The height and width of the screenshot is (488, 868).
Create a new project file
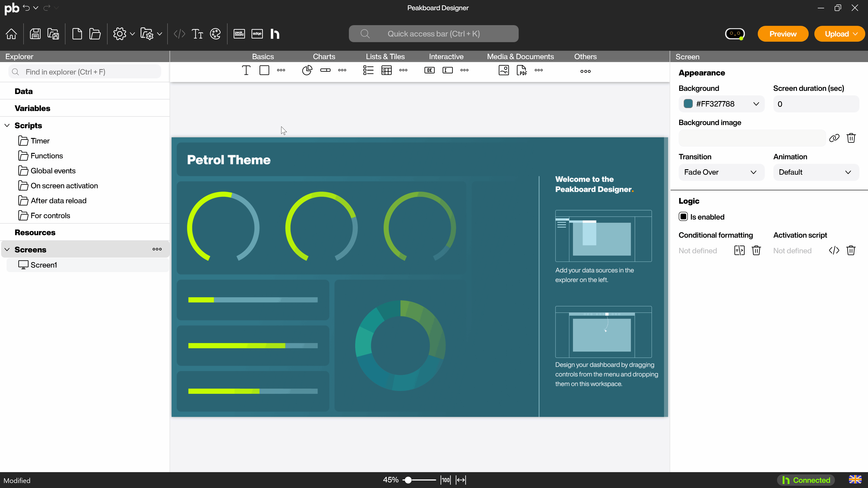click(77, 34)
